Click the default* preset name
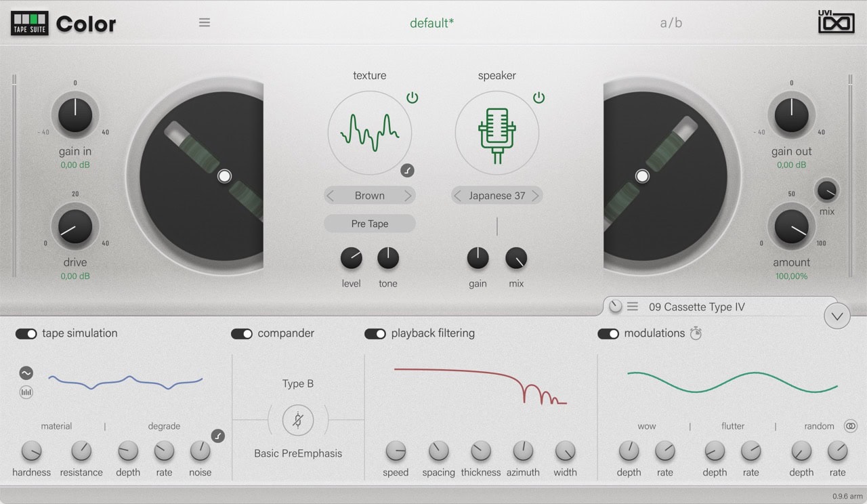 tap(431, 23)
